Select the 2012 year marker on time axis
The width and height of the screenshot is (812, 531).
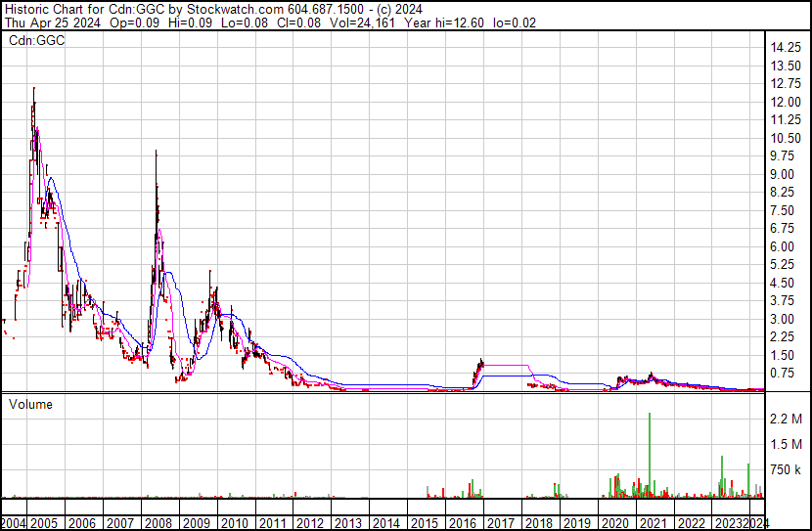point(311,523)
